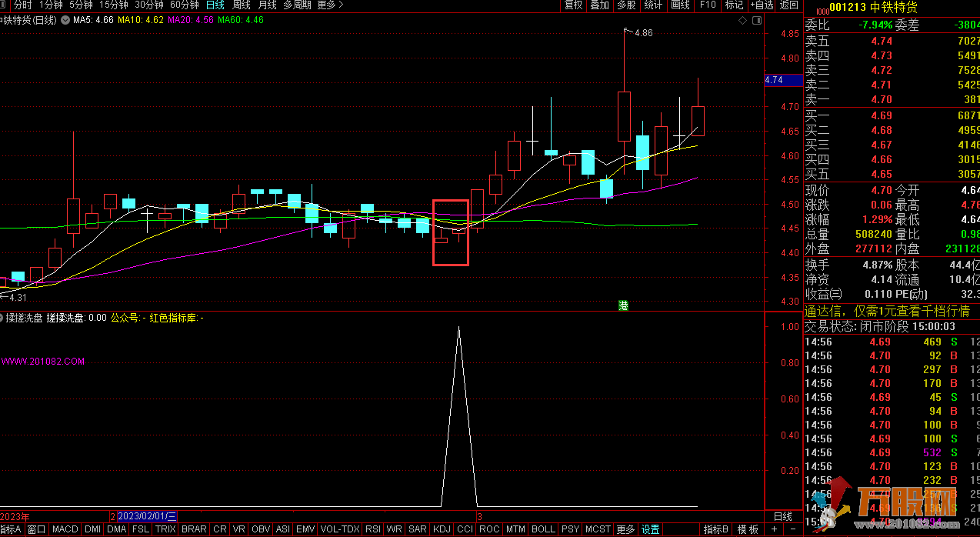
Task: Select the 5分钟 period tab
Action: coord(81,5)
